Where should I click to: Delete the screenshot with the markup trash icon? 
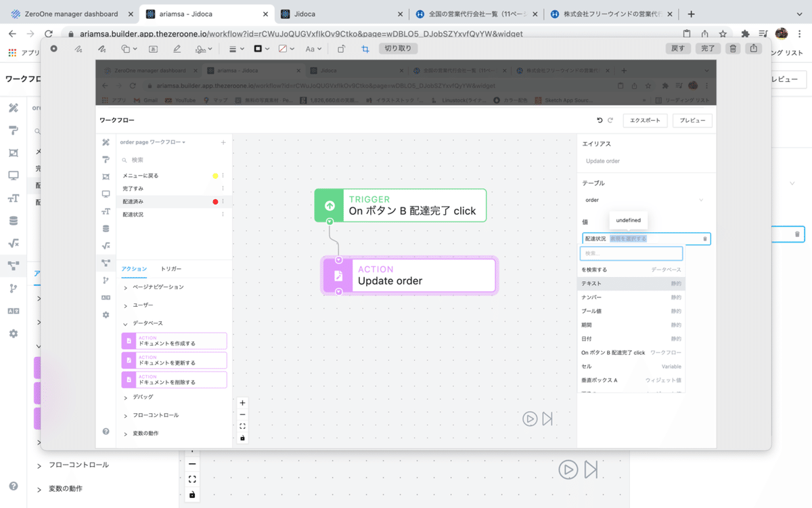click(x=733, y=49)
